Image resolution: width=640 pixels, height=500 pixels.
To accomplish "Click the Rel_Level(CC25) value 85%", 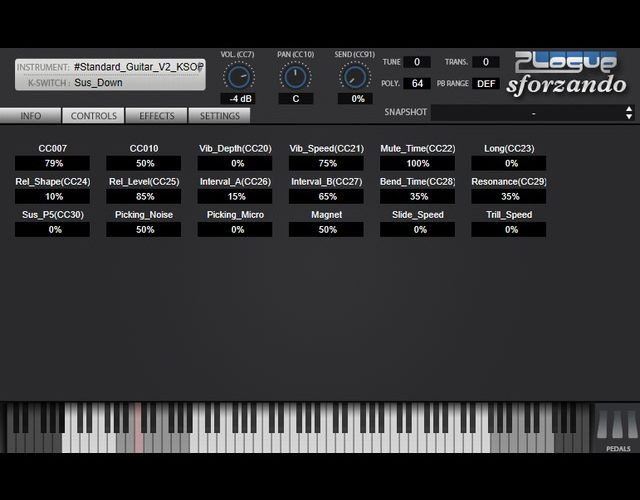I will (144, 196).
